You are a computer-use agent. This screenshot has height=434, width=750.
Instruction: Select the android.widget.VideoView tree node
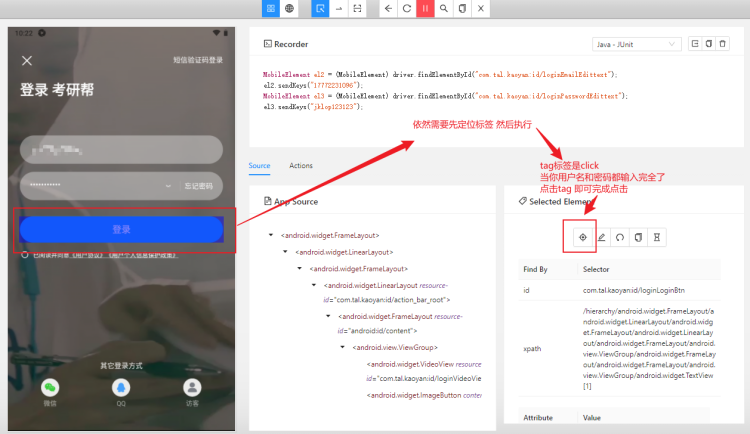tap(424, 371)
